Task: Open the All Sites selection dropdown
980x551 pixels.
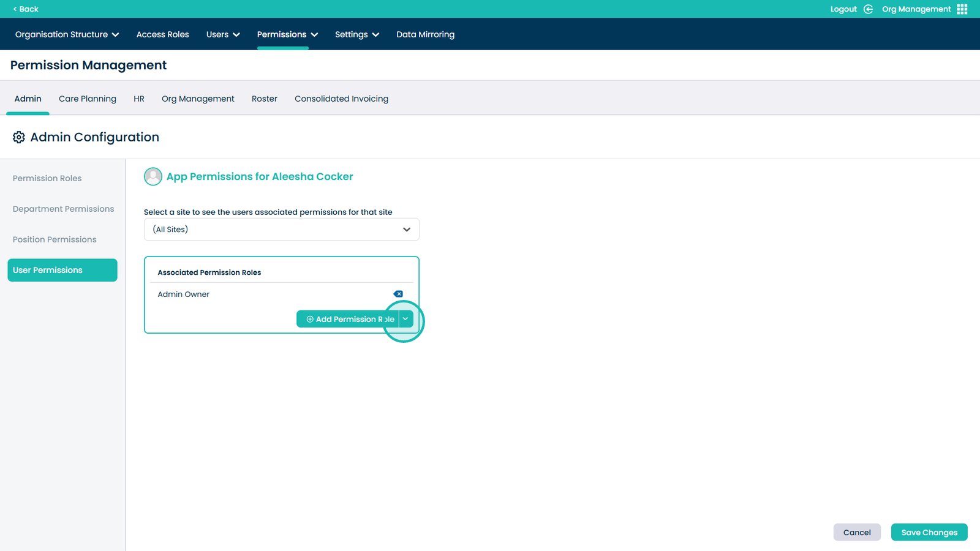Action: (x=282, y=230)
